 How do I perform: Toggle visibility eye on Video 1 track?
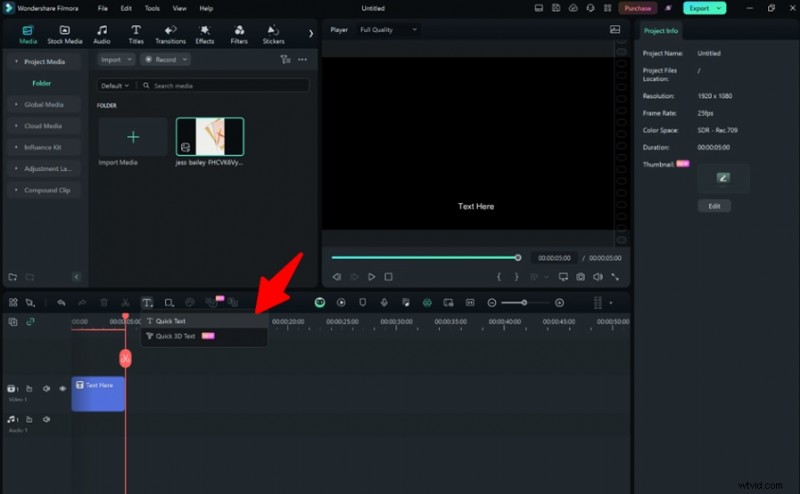63,388
